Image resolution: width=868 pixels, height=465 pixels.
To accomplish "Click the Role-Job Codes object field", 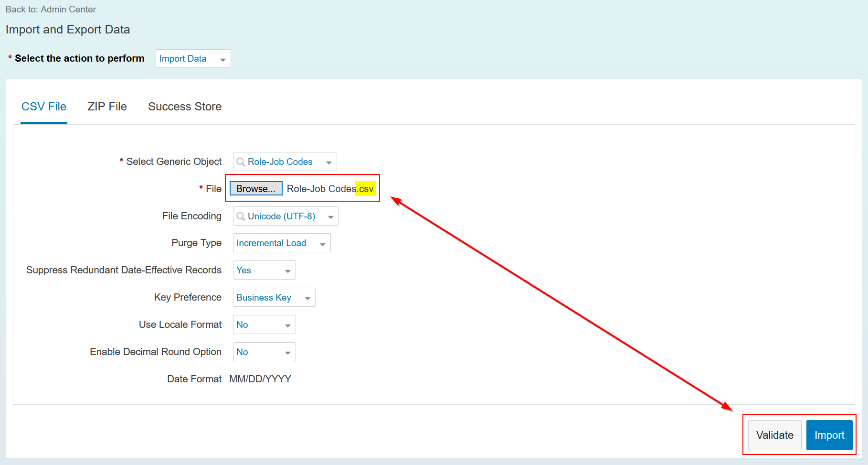I will [x=285, y=162].
